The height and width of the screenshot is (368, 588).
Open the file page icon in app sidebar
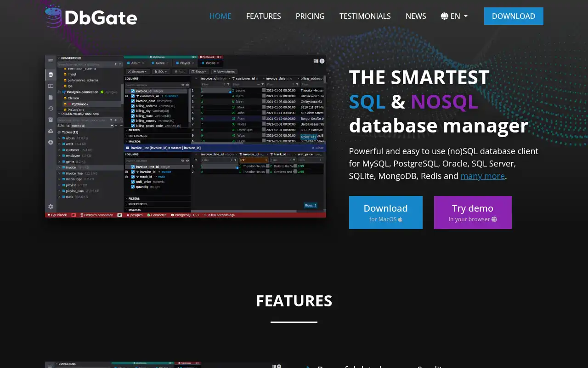(x=51, y=97)
